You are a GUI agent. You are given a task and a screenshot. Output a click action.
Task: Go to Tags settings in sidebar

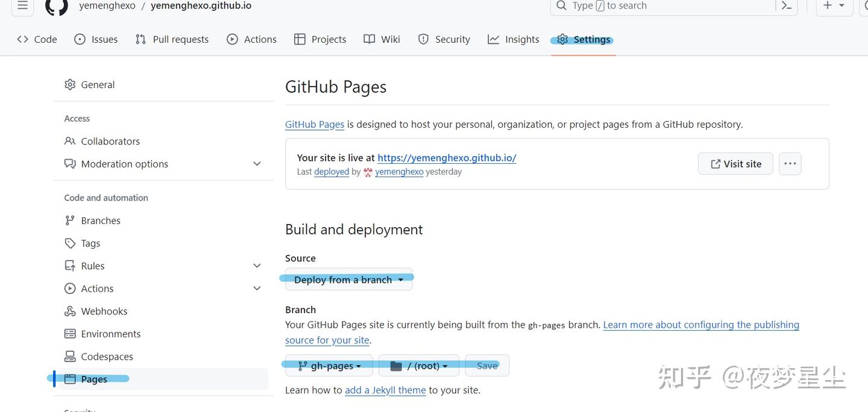[x=90, y=243]
